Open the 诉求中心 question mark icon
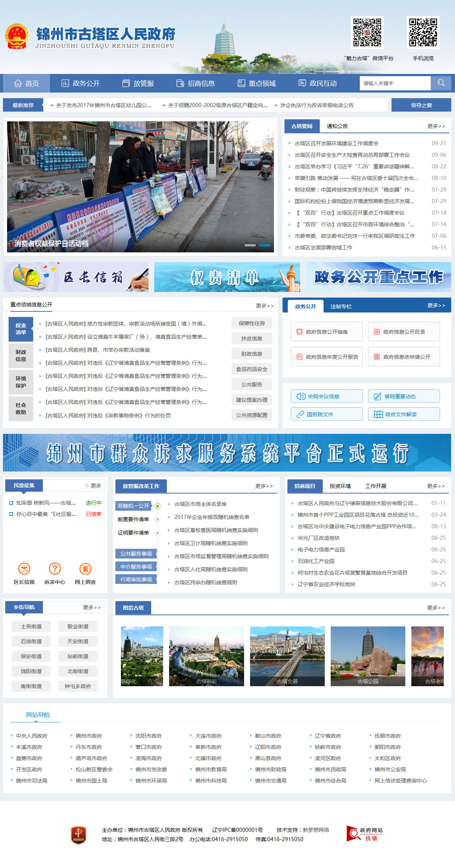The width and height of the screenshot is (455, 868). coord(55,569)
